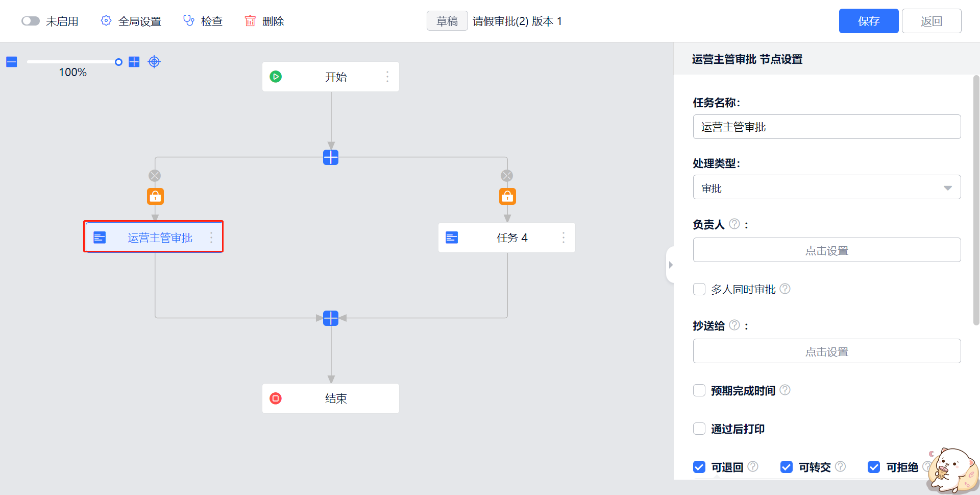This screenshot has height=495, width=980.
Task: Click the zoom in plus icon
Action: 134,62
